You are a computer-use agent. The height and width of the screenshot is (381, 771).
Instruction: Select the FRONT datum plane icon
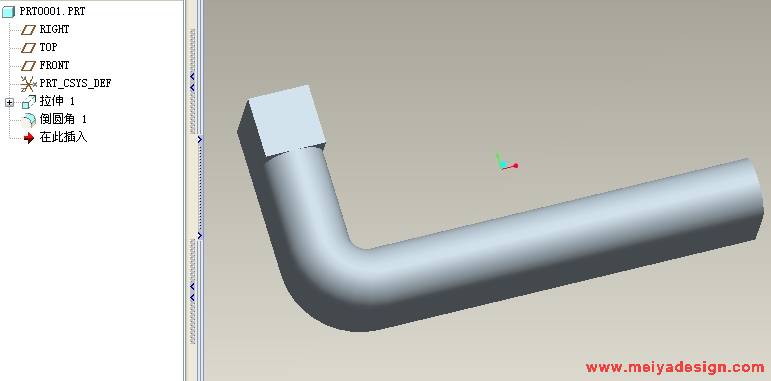coord(29,65)
